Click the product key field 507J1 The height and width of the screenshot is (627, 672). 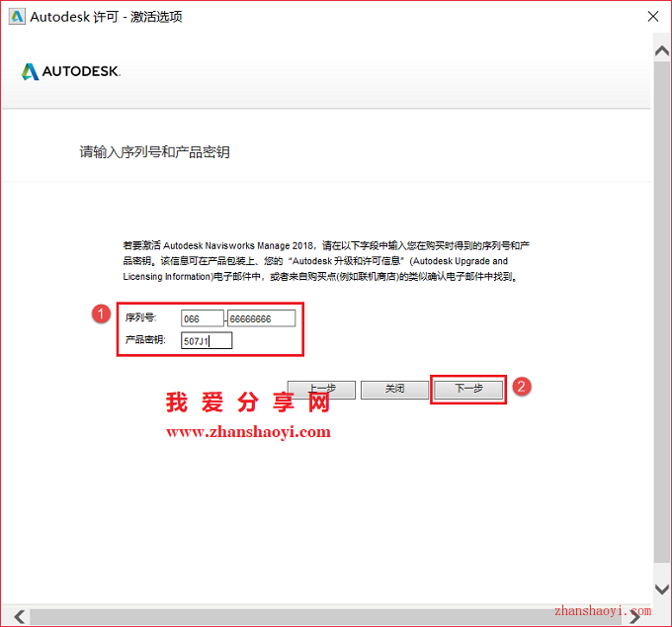click(207, 340)
